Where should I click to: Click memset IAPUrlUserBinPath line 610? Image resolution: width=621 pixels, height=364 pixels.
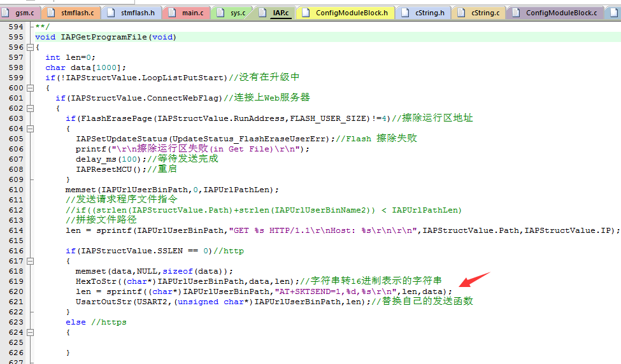pyautogui.click(x=172, y=190)
